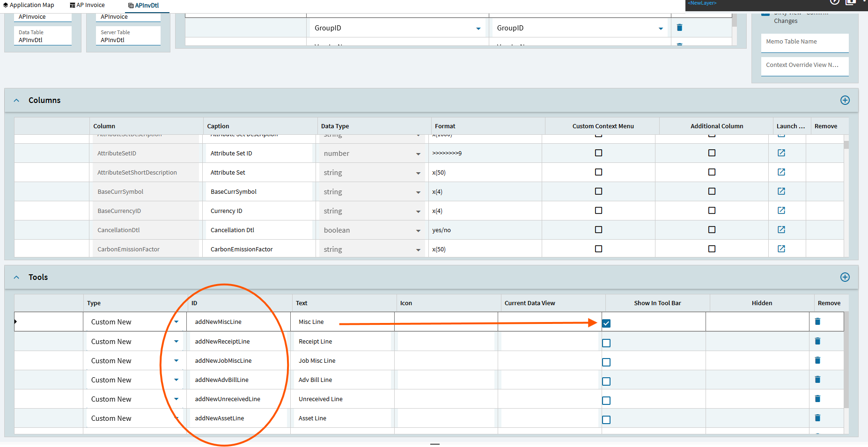The height and width of the screenshot is (447, 868).
Task: Remove the Asset Line tool via trash icon
Action: pyautogui.click(x=817, y=418)
